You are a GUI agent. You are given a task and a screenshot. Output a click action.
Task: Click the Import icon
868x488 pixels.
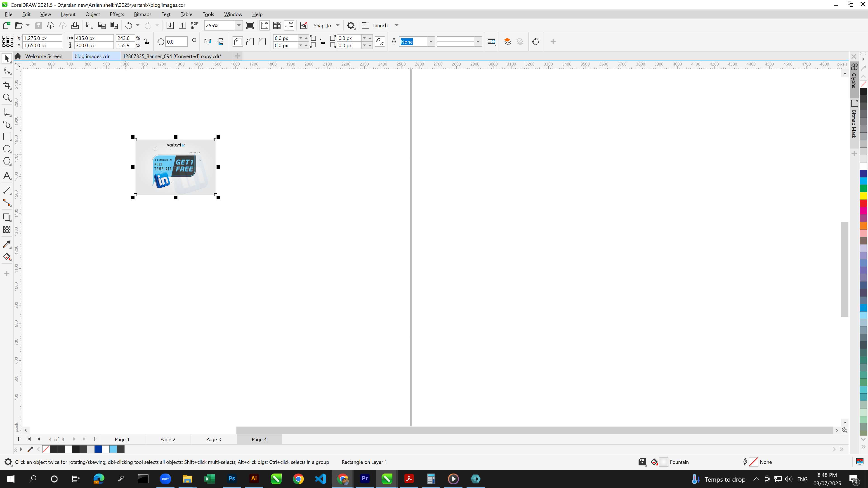click(x=170, y=26)
